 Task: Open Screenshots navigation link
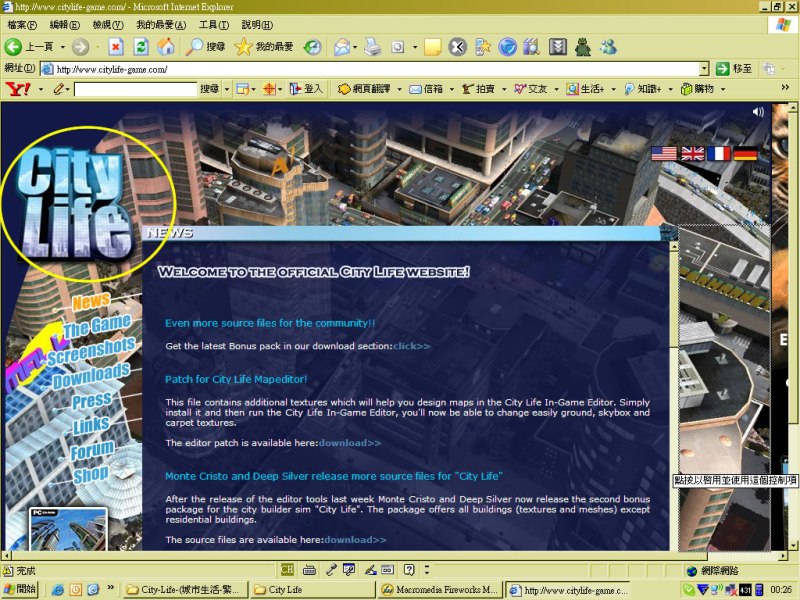pos(91,351)
